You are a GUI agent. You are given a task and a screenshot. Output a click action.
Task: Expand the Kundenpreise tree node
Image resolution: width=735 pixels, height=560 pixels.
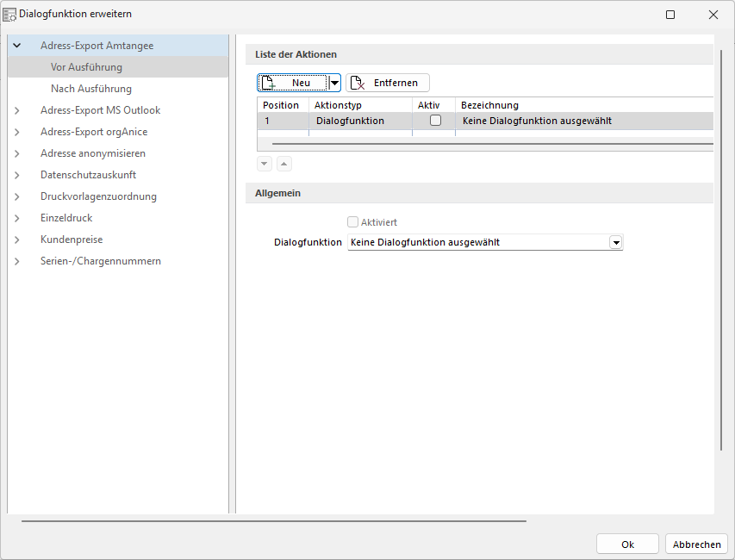point(17,240)
